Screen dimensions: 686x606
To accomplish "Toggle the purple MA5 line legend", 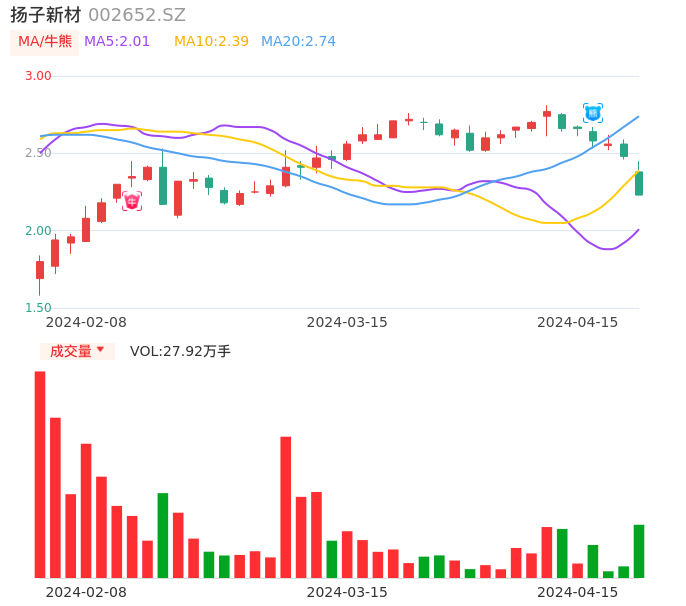I will pyautogui.click(x=117, y=42).
